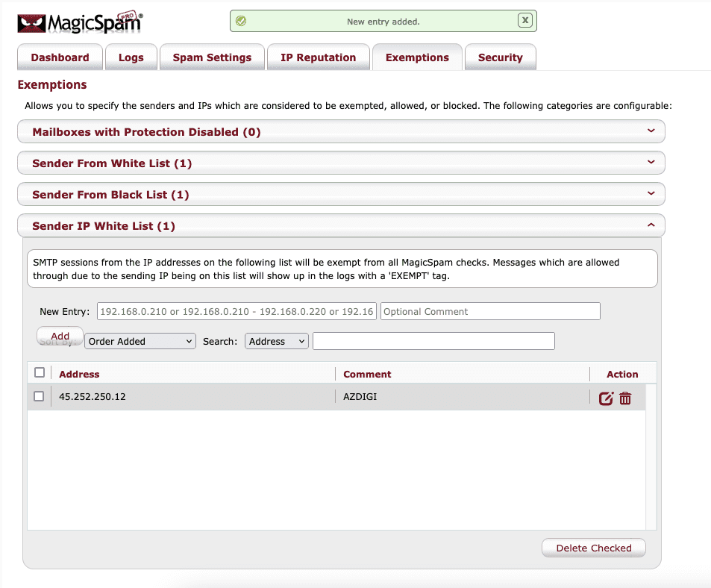Click the trash icon for AZDIGI entry
This screenshot has height=588, width=711.
tap(625, 398)
